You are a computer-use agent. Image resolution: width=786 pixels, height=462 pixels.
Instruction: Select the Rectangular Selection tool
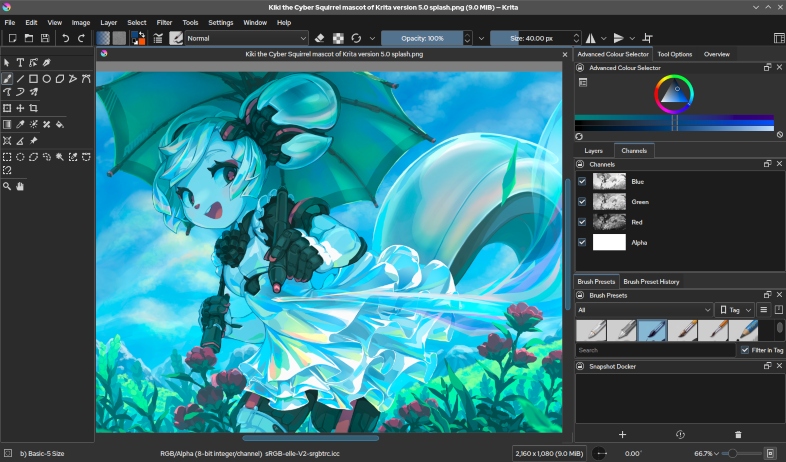tap(7, 157)
